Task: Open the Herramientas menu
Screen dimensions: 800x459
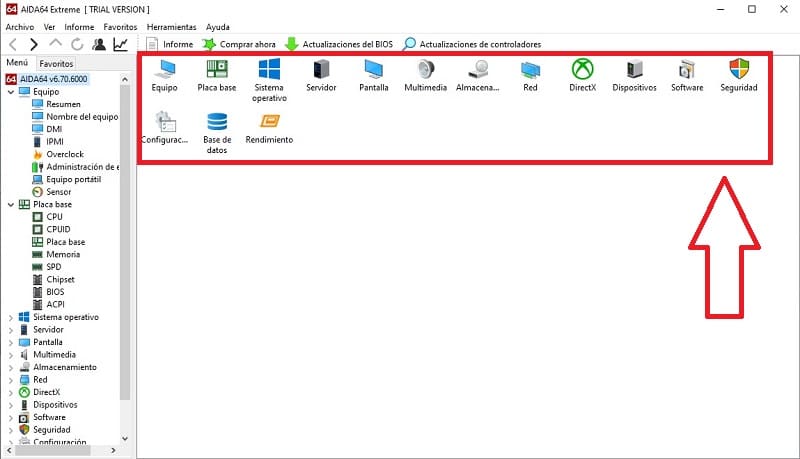Action: click(x=171, y=27)
